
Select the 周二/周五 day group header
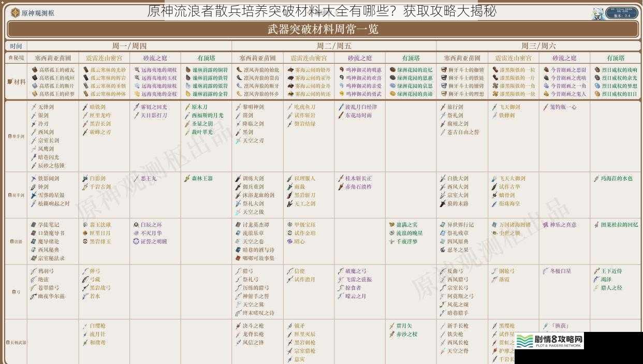334,46
